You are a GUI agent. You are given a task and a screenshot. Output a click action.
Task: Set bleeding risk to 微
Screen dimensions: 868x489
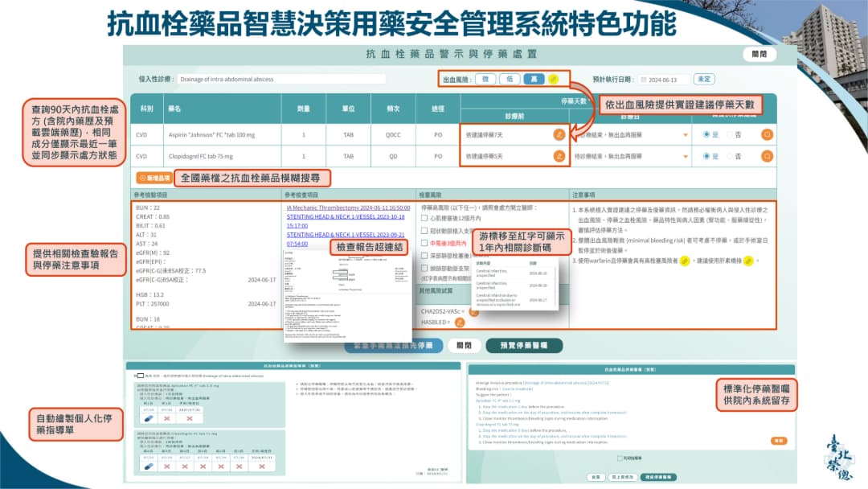[485, 79]
